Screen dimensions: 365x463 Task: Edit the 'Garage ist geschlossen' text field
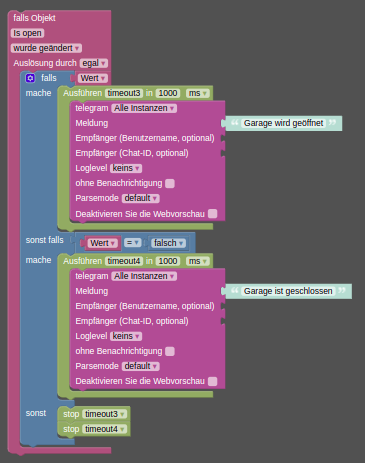(288, 291)
